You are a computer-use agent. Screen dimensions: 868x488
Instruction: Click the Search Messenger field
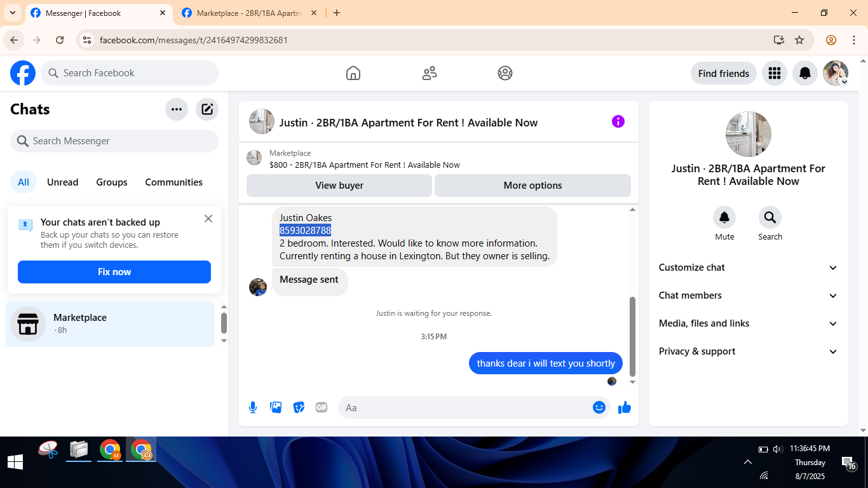[x=114, y=141]
